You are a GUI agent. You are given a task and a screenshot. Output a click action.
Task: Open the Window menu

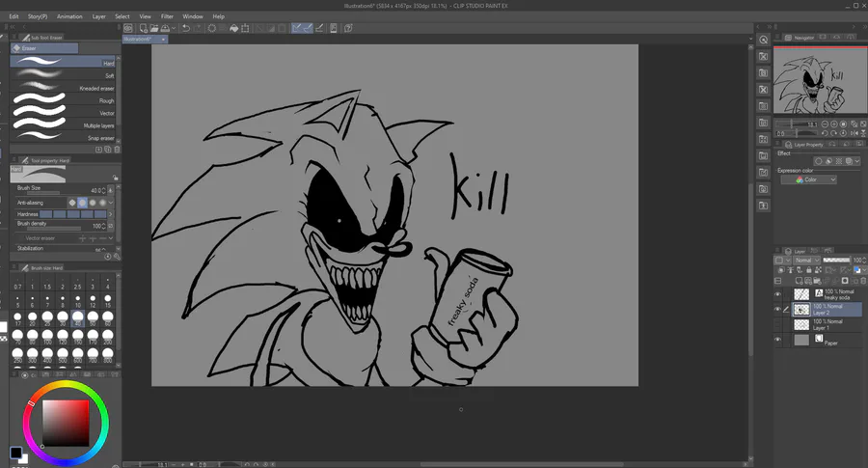[x=193, y=16]
